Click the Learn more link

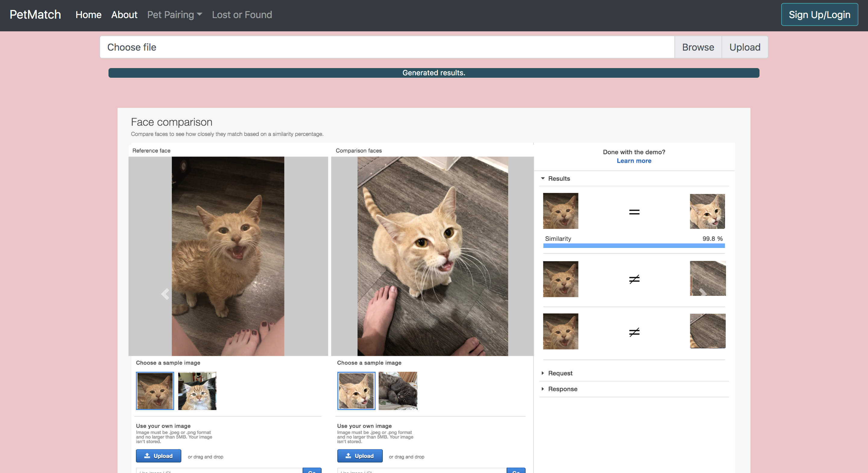pyautogui.click(x=634, y=161)
